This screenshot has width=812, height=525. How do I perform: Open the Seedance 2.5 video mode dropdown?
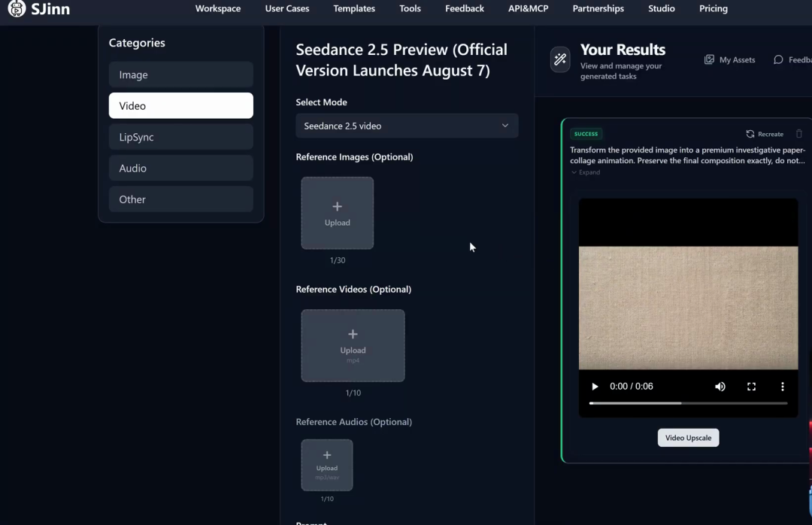point(407,126)
